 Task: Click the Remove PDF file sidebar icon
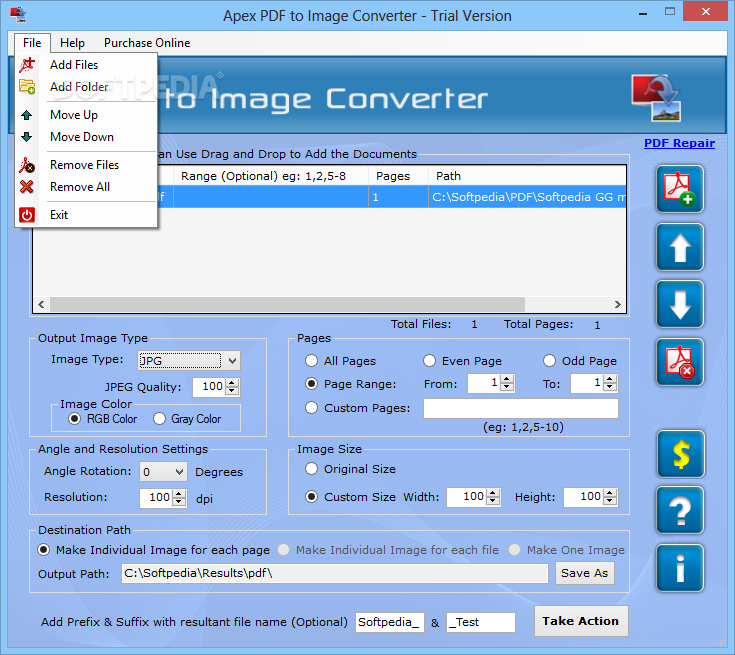tap(680, 362)
